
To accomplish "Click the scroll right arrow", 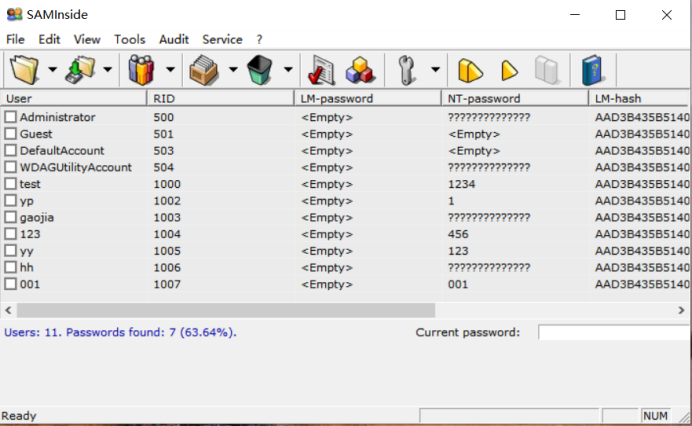I will pyautogui.click(x=681, y=310).
